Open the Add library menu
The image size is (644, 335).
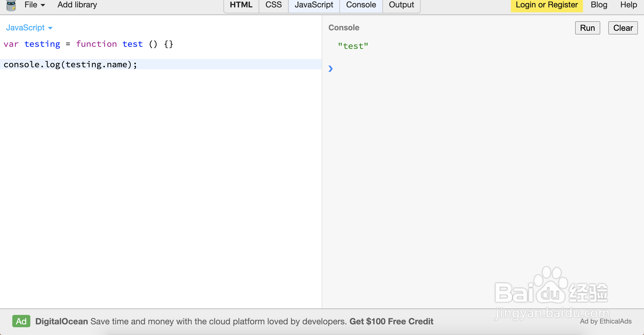(77, 5)
